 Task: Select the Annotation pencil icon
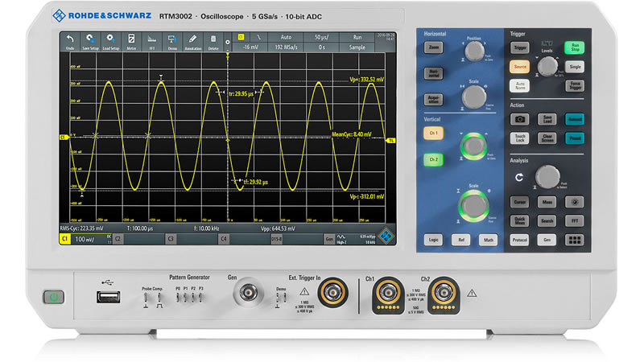192,41
